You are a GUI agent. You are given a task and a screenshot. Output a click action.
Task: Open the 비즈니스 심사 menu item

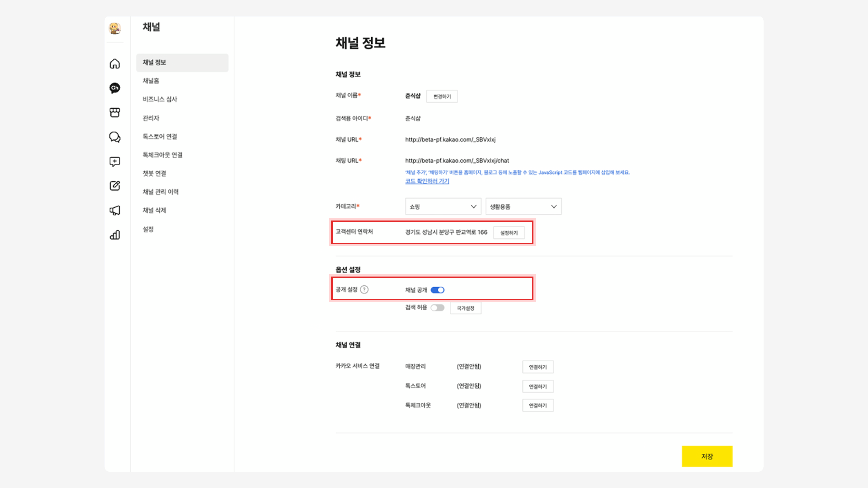click(160, 99)
